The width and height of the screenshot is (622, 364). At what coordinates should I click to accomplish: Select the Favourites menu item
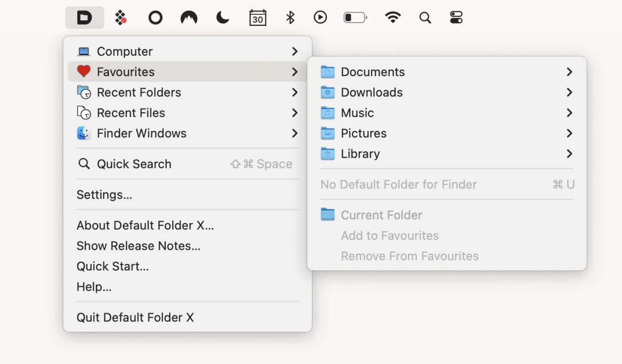pos(187,72)
